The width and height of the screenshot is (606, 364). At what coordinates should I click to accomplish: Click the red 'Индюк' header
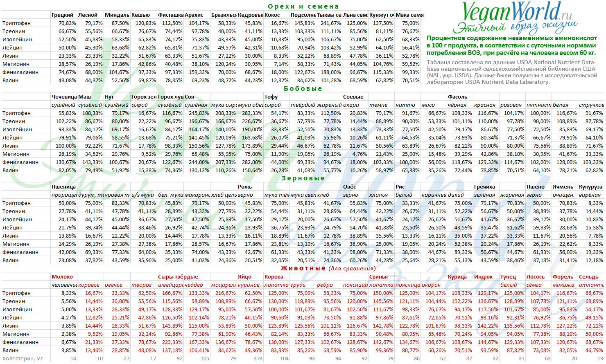(x=483, y=276)
